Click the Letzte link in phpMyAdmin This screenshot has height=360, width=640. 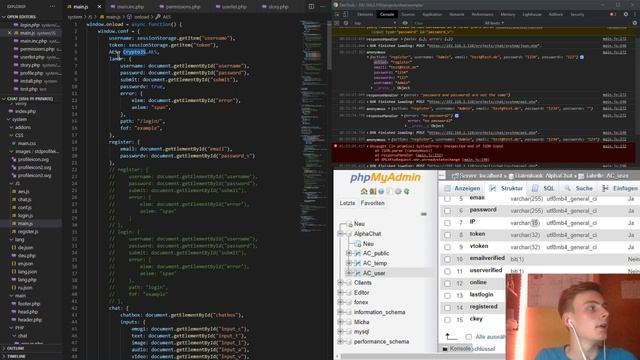click(347, 203)
